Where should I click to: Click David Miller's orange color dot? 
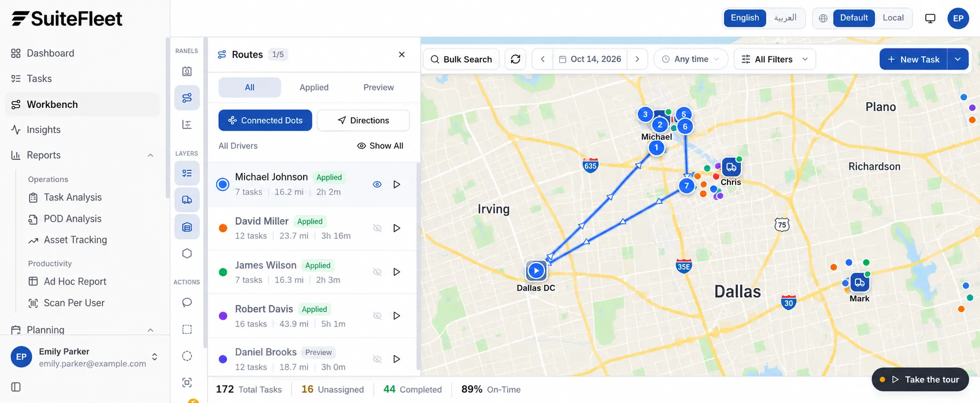pos(223,228)
